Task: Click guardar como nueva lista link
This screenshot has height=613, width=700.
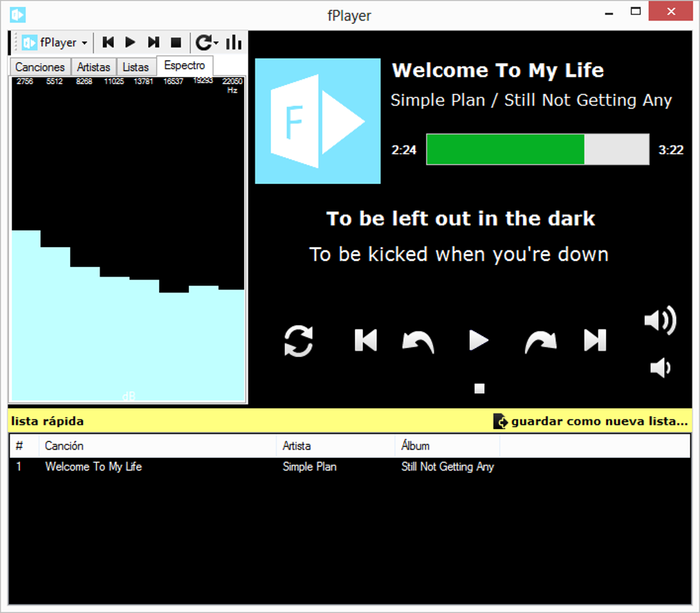Action: click(600, 421)
